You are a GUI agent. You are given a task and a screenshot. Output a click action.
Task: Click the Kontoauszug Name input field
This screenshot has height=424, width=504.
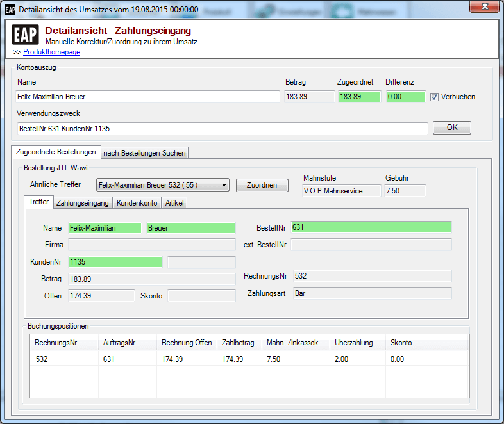click(x=147, y=97)
